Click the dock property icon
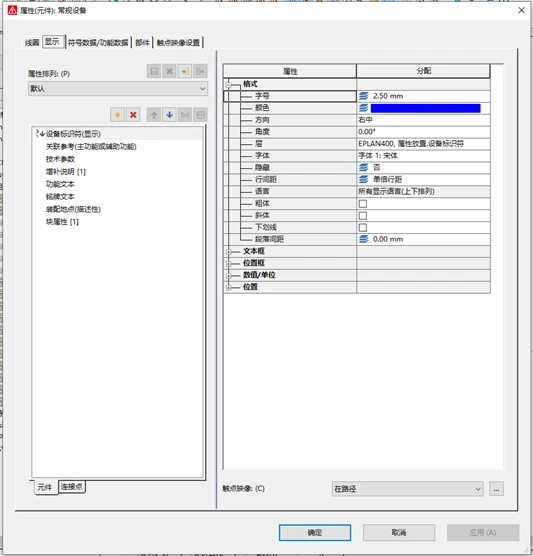This screenshot has width=533, height=556. pos(201,115)
